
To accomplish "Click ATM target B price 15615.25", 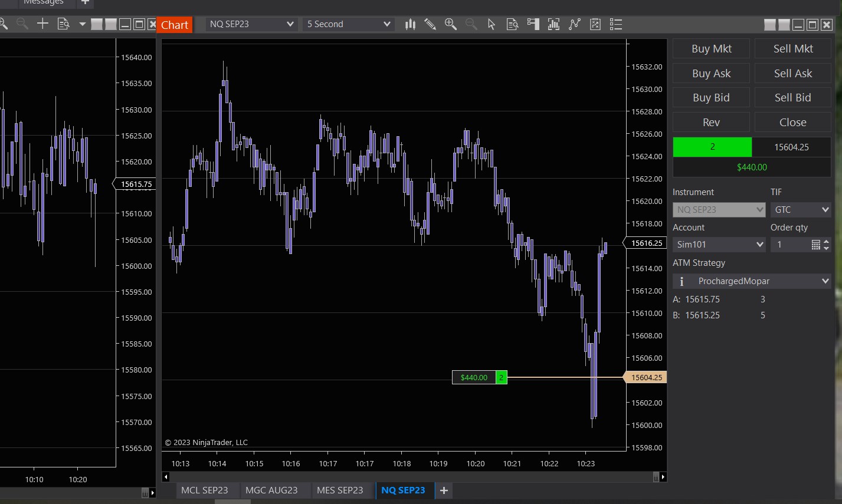I will 702,315.
